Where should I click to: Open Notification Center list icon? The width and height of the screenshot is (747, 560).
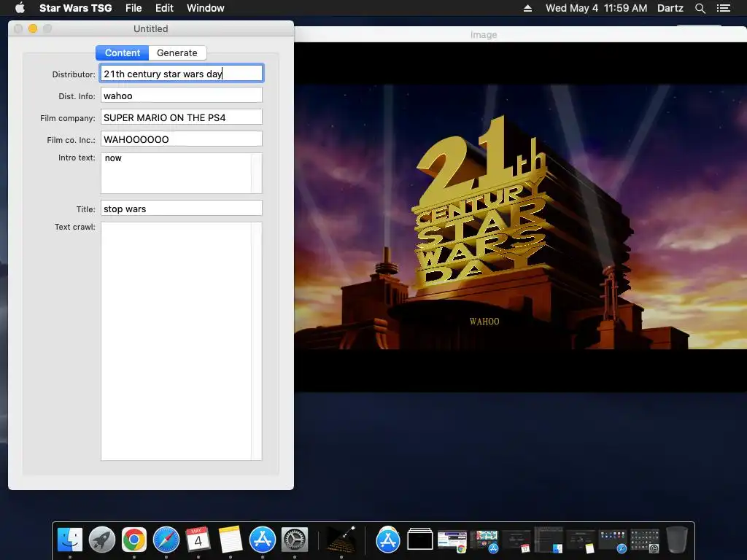724,8
